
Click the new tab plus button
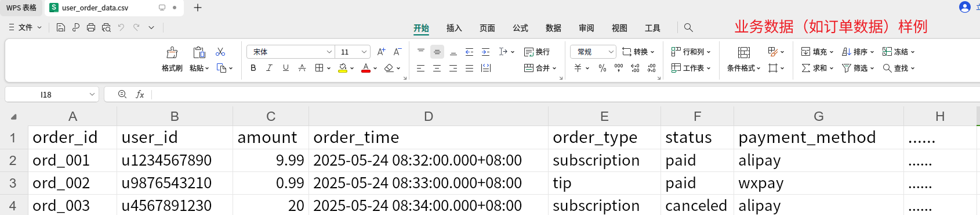(x=198, y=8)
